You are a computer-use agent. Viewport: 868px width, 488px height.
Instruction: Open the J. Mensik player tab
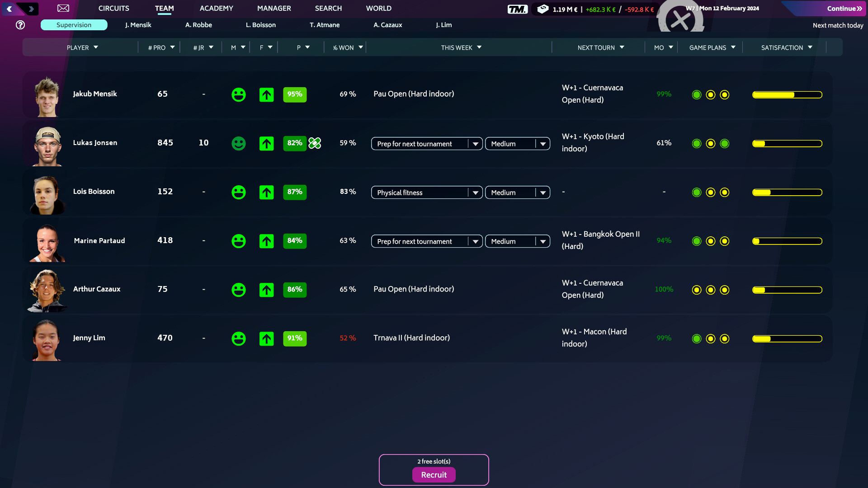(x=138, y=25)
